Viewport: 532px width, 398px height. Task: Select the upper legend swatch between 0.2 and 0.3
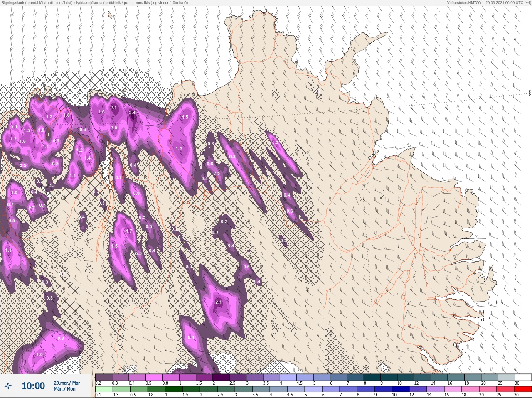(103, 377)
